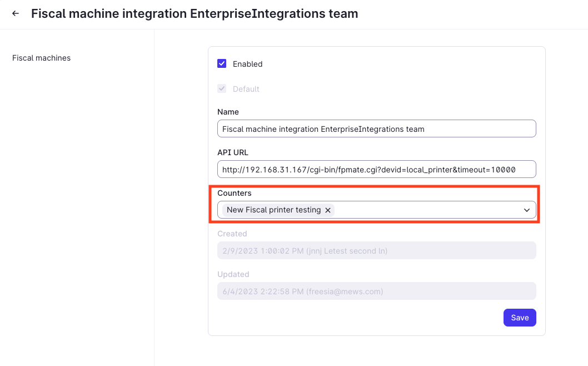Open the Counters multi-select field

click(376, 210)
